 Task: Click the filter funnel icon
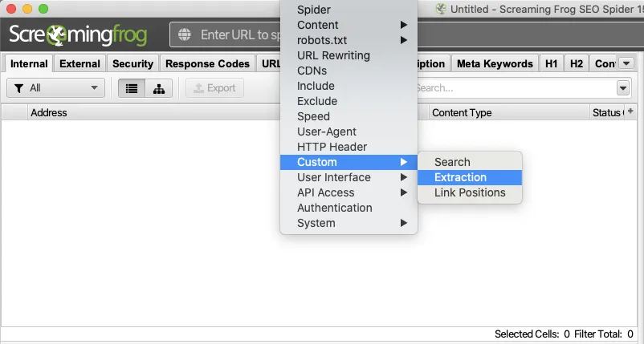(19, 88)
